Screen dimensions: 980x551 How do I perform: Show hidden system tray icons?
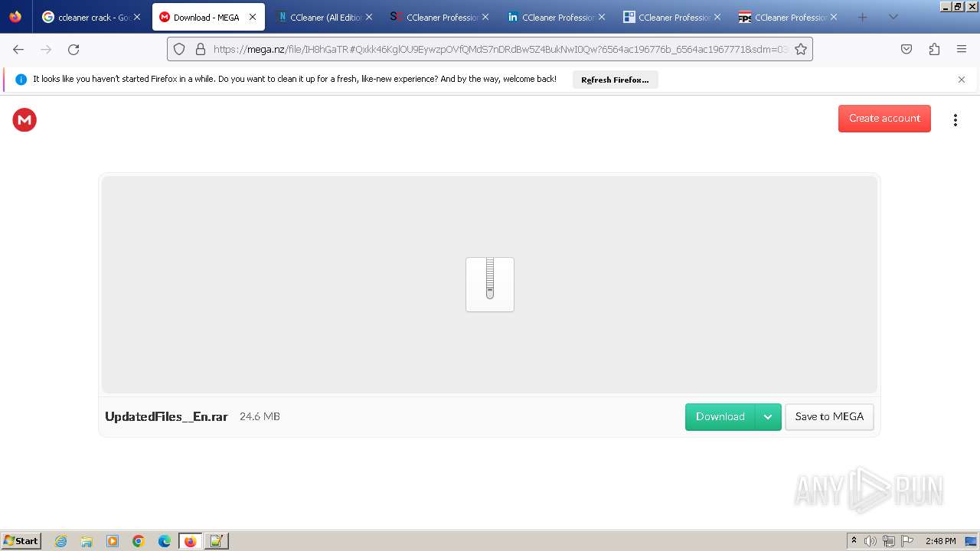[854, 541]
